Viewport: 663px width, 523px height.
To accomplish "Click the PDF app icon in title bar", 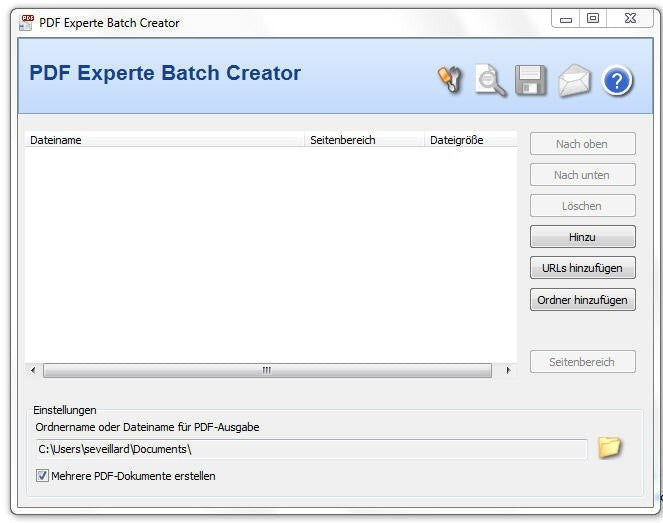I will [x=26, y=23].
